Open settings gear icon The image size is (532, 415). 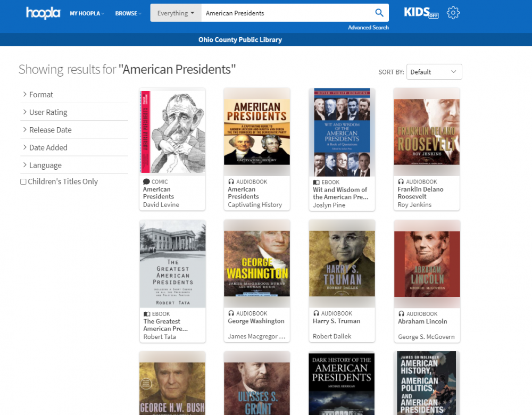point(453,13)
